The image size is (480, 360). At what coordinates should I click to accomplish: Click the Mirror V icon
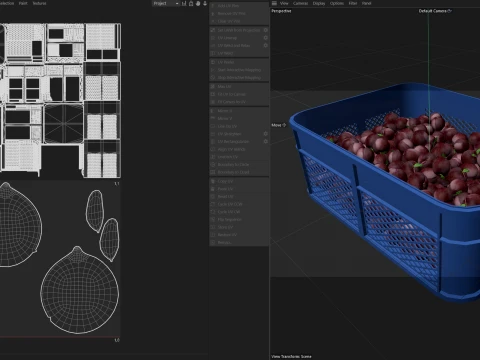click(213, 119)
